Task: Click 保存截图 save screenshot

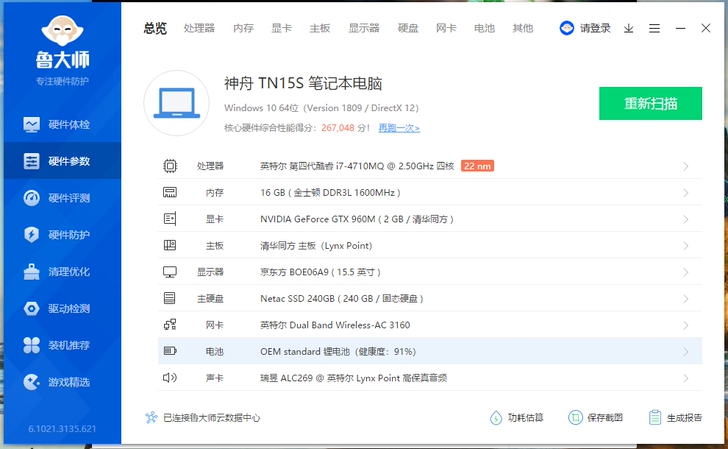Action: [x=596, y=418]
